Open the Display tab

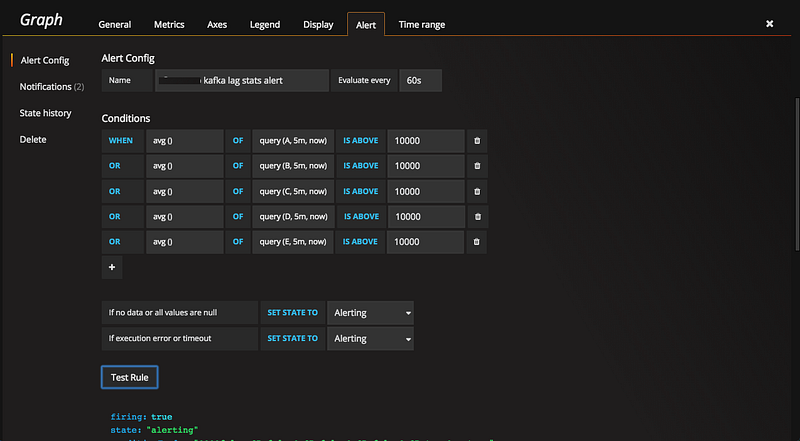tap(318, 24)
